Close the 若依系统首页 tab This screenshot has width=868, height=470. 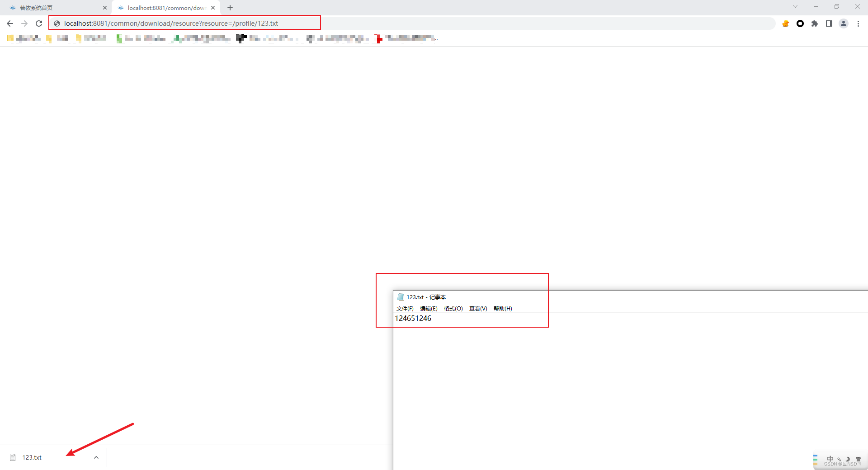coord(105,8)
